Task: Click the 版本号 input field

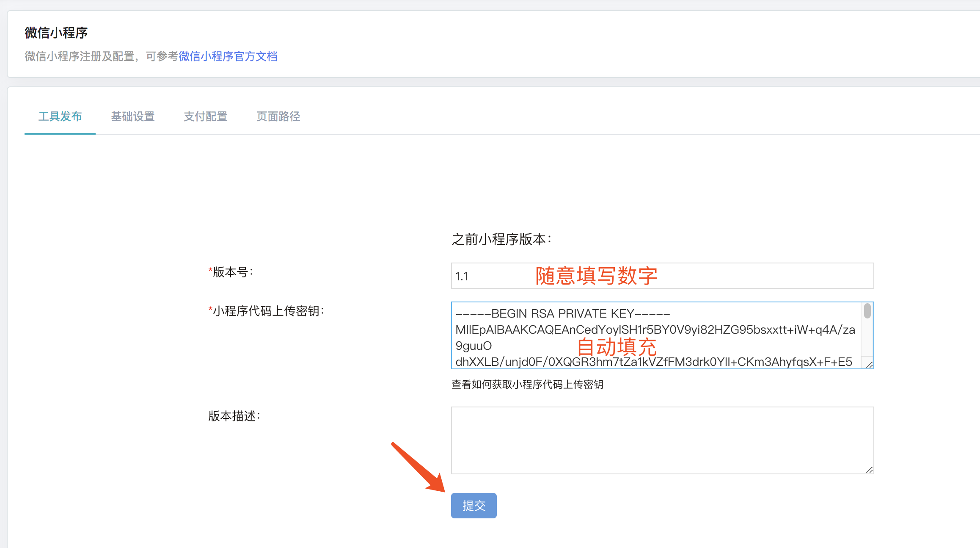Action: 662,276
